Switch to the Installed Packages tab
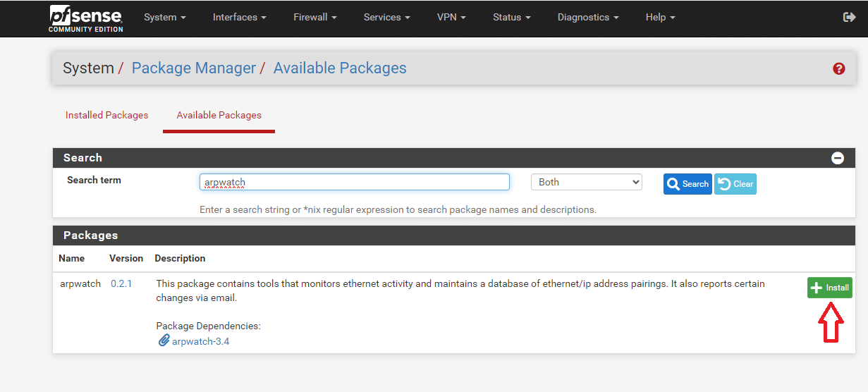This screenshot has width=868, height=392. tap(107, 115)
